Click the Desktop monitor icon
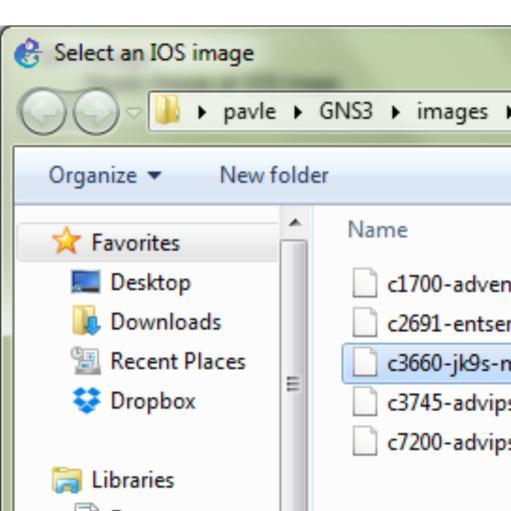 (x=86, y=282)
